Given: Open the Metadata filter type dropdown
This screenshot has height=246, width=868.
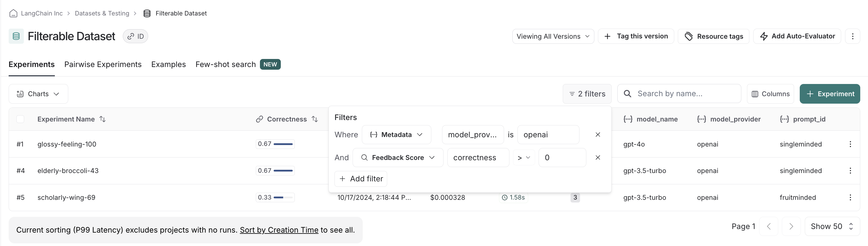Looking at the screenshot, I should tap(396, 135).
